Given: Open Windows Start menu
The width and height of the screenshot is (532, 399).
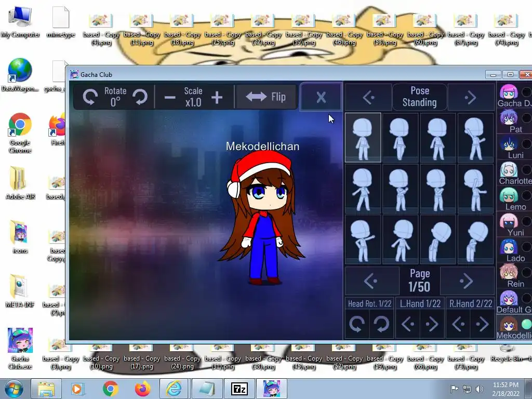Looking at the screenshot, I should (14, 389).
